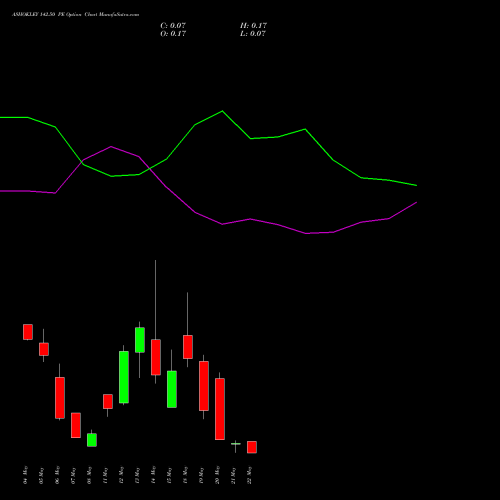Click the 14 May date label
Image resolution: width=500 pixels, height=500 pixels.
tap(154, 475)
